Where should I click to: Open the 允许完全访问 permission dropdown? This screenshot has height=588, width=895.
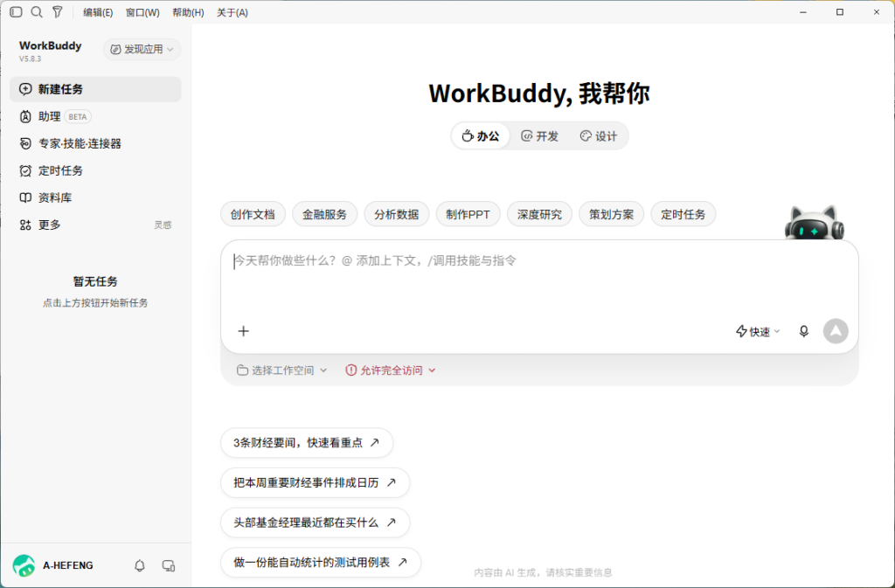(391, 370)
